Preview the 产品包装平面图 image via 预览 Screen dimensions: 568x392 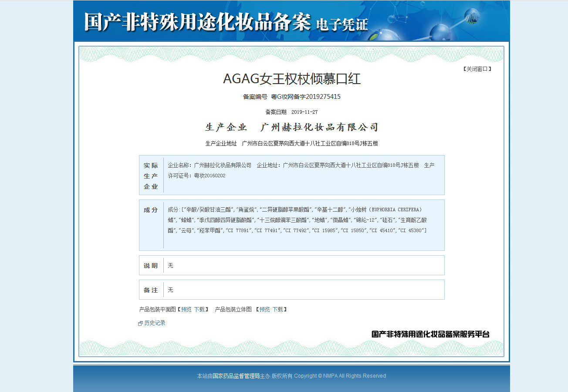pos(186,309)
